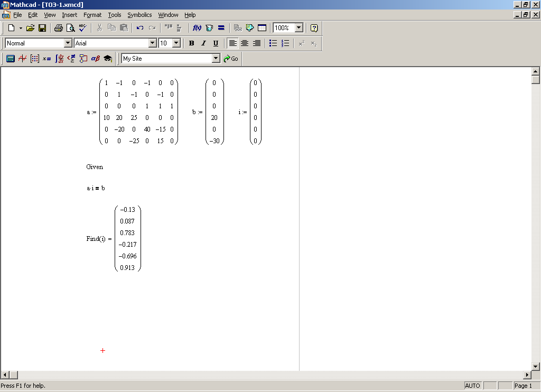Screen dimensions: 541x392
Task: Click the horizontal scrollbar right arrow
Action: tap(527, 375)
